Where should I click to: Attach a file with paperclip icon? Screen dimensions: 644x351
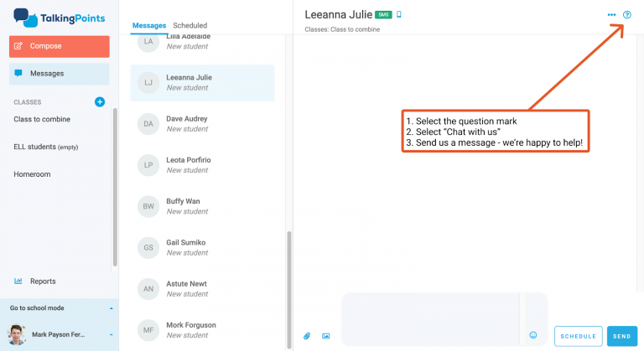coord(307,336)
